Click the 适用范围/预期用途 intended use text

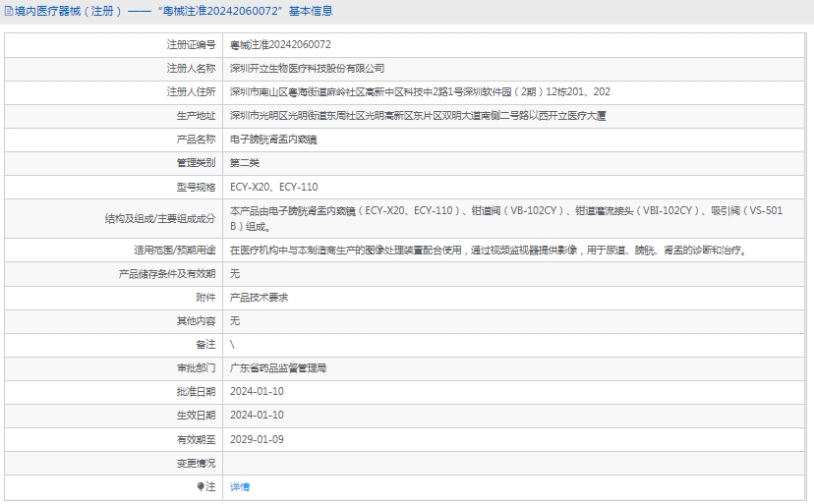click(488, 251)
